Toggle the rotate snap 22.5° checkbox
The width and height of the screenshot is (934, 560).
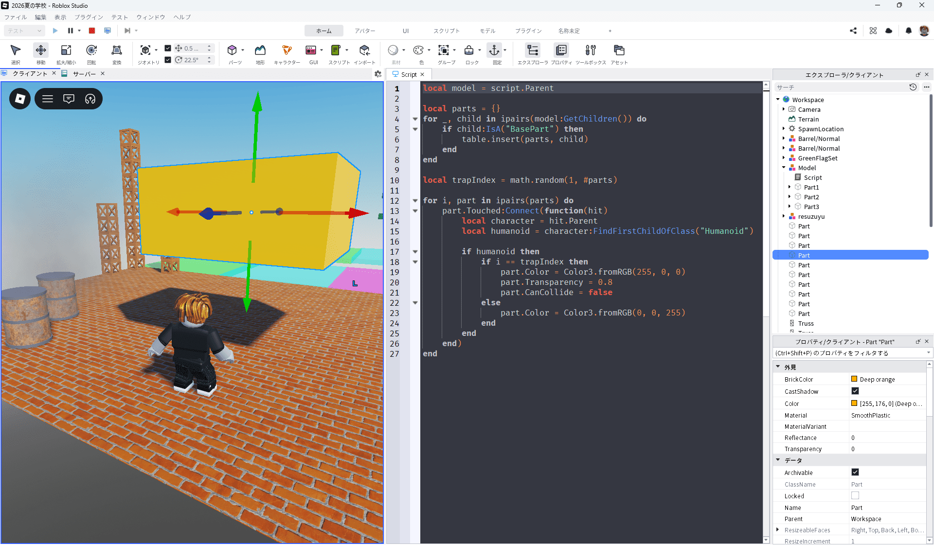pyautogui.click(x=168, y=60)
